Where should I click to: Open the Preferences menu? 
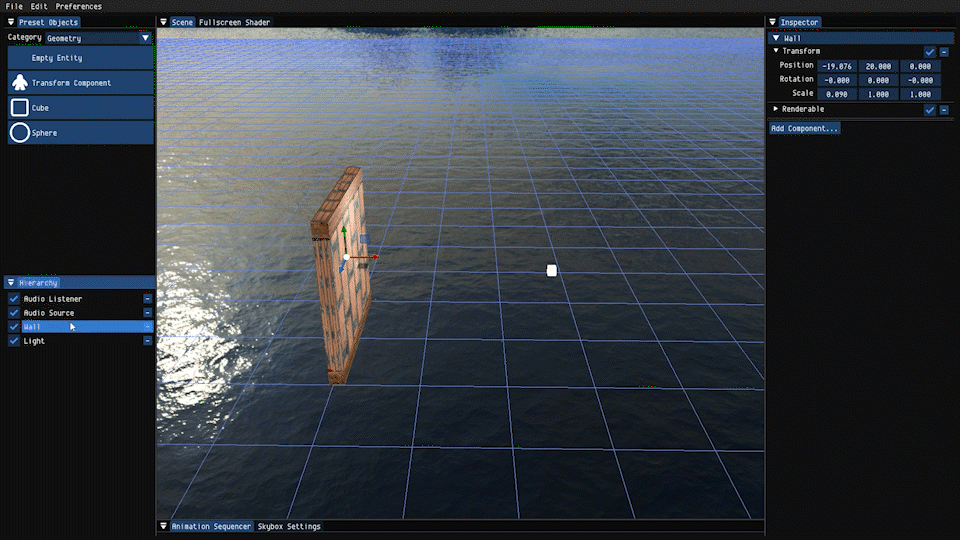click(78, 6)
